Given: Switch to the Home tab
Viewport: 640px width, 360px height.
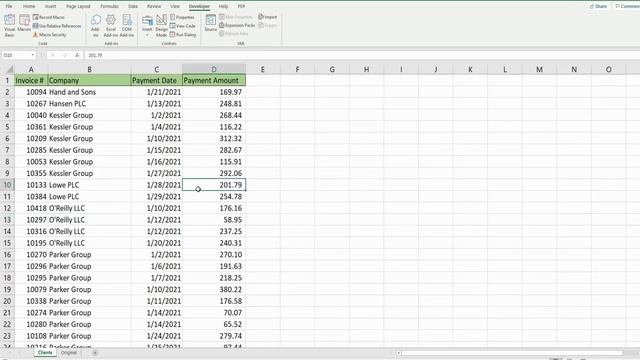Looking at the screenshot, I should pyautogui.click(x=29, y=6).
